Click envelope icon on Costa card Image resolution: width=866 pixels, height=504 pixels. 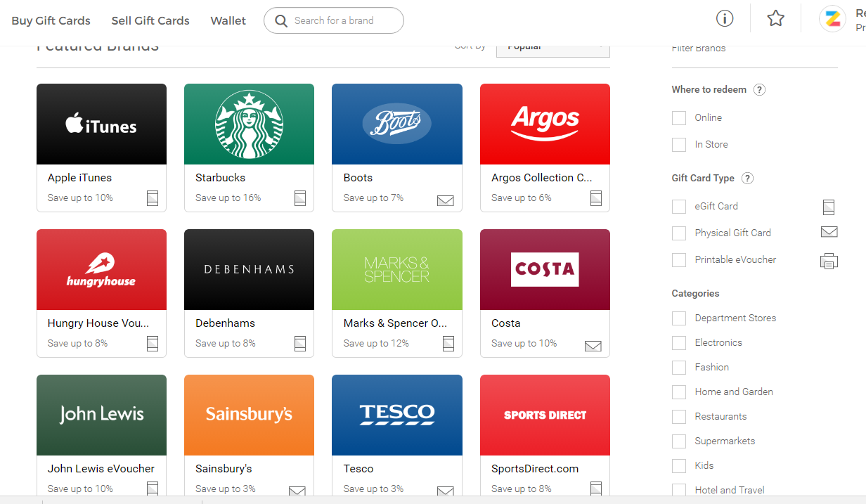tap(593, 346)
